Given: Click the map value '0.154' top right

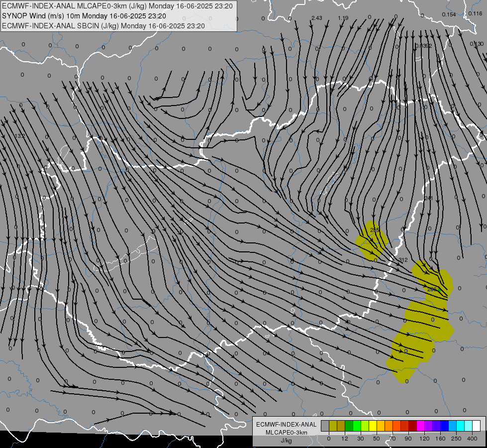Looking at the screenshot, I should (449, 14).
